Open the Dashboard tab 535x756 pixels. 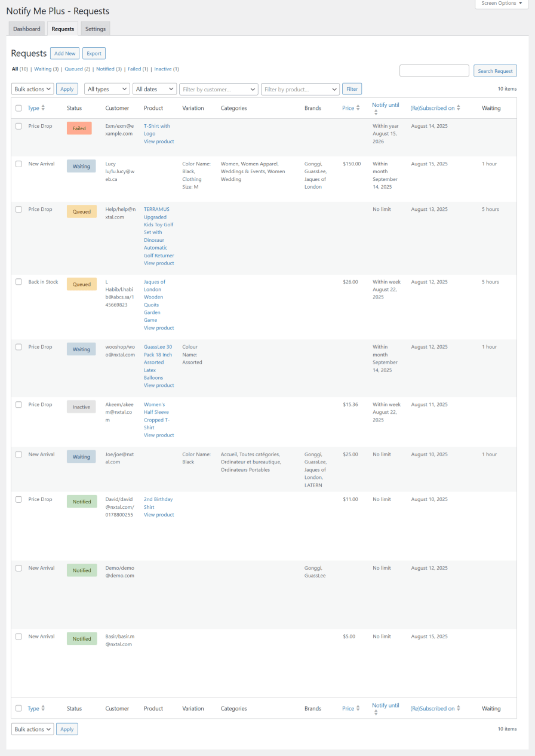(x=27, y=29)
